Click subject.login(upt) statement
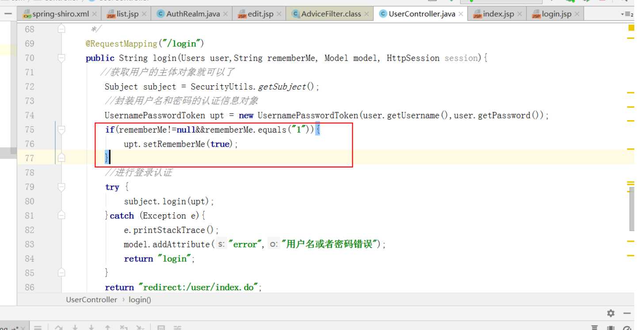644x330 pixels. [169, 201]
